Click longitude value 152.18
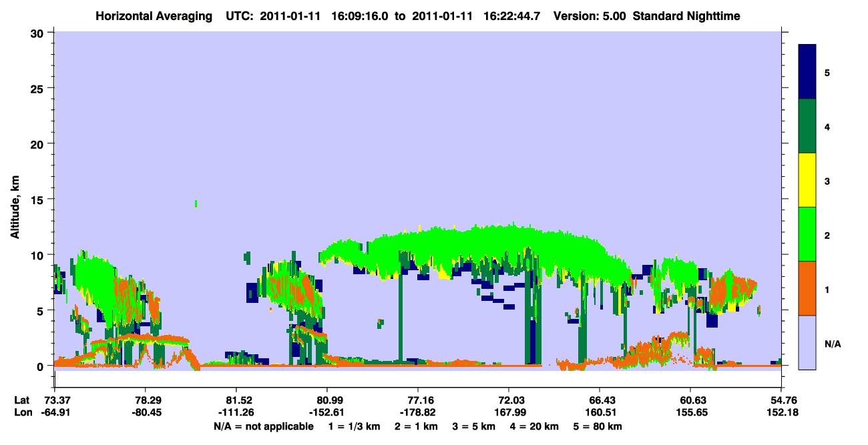This screenshot has height=445, width=868. (781, 412)
